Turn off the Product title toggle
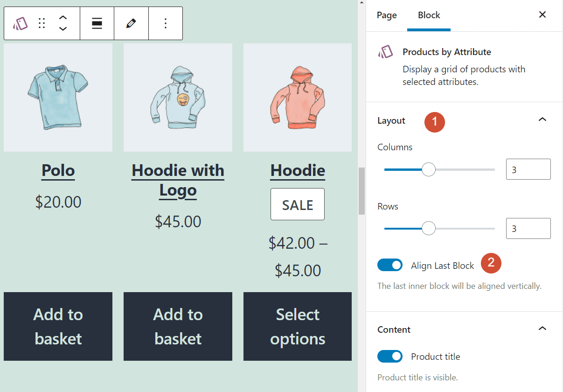563x392 pixels. pos(390,356)
